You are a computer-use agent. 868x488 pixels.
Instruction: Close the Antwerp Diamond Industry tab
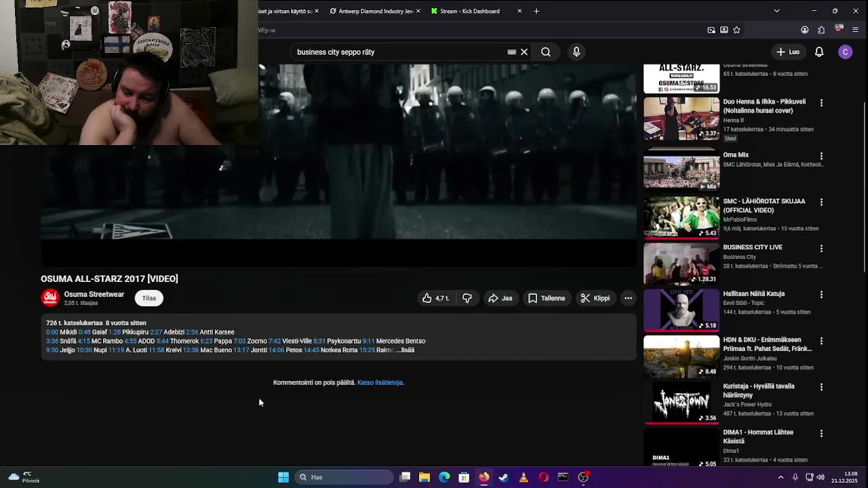[418, 11]
